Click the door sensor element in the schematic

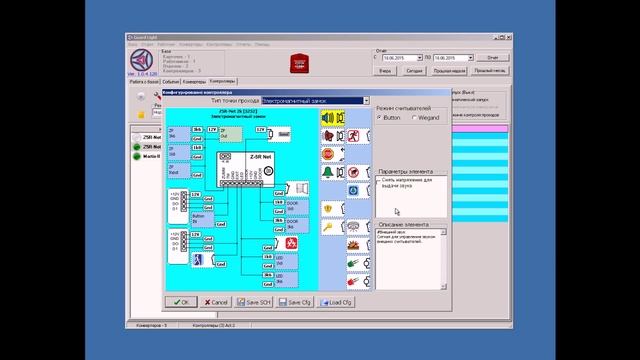pos(297,189)
